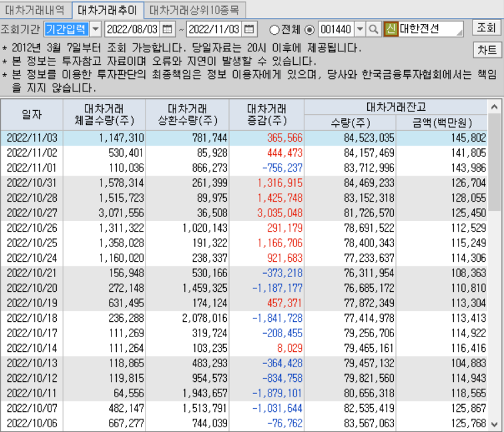Click the 대차거래 증감(주) column header
The image size is (504, 432).
266,115
